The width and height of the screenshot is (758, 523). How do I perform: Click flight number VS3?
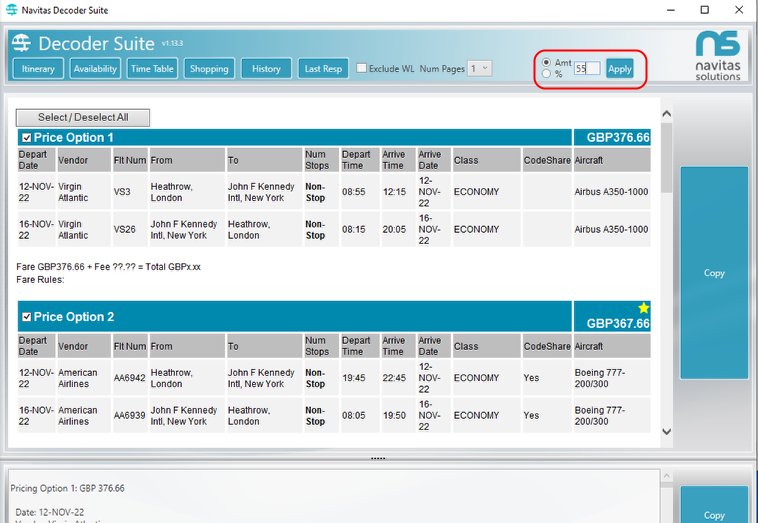pyautogui.click(x=122, y=192)
